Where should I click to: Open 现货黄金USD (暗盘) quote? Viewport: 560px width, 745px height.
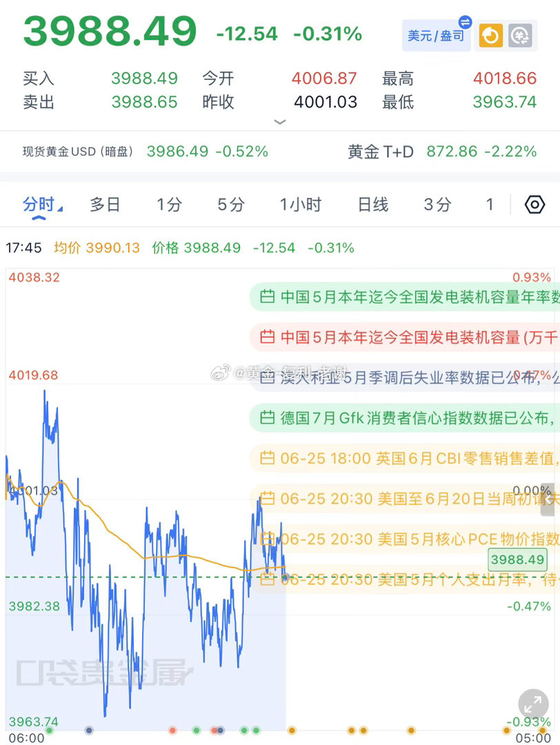click(x=146, y=152)
